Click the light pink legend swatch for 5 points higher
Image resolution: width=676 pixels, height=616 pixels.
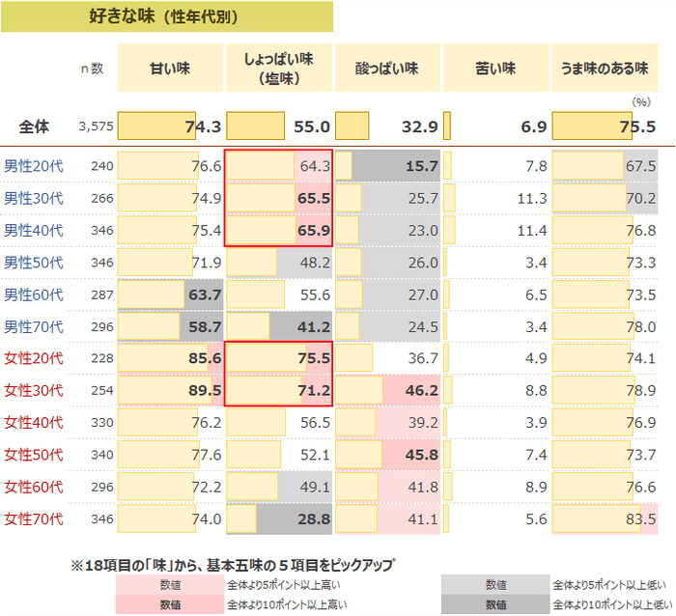[x=170, y=585]
